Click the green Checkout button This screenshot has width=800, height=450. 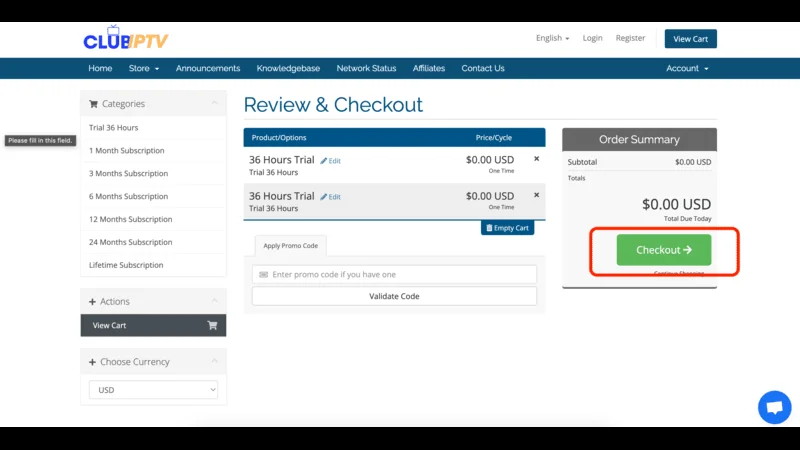click(x=663, y=250)
